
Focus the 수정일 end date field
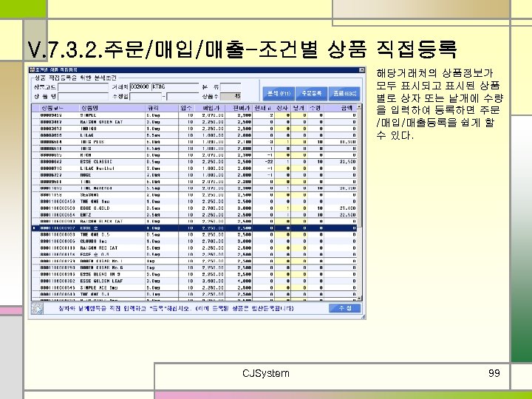click(x=183, y=97)
